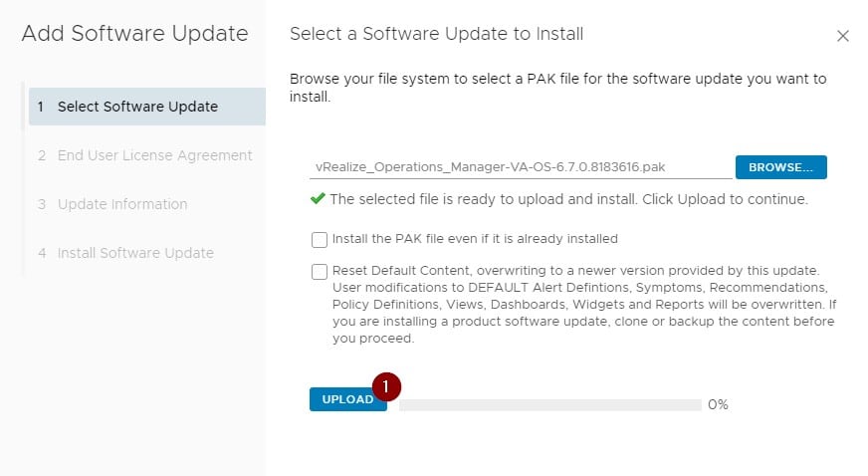Click the green checkmark status icon

click(318, 199)
